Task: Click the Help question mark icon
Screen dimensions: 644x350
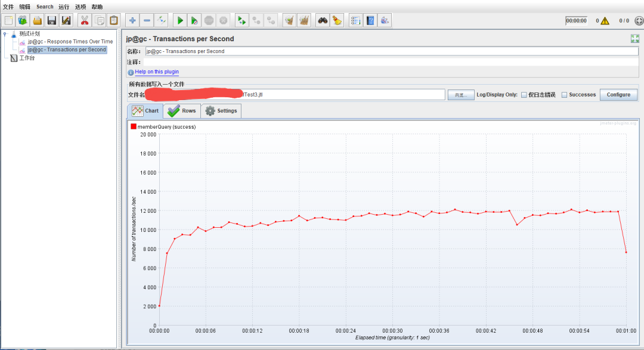Action: point(370,20)
